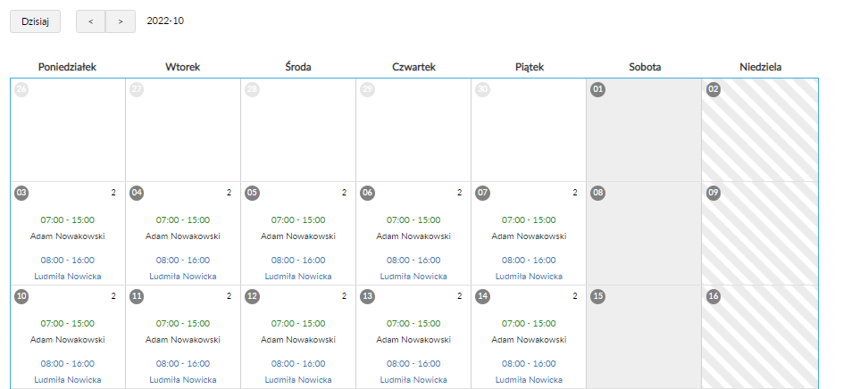Click the day 02 Sunday badge
The image size is (868, 389).
[x=714, y=89]
